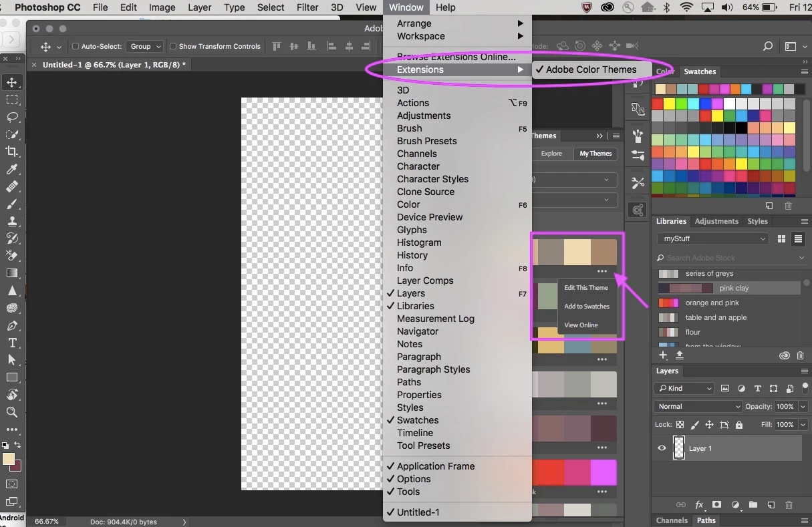
Task: Add a layer mask
Action: pos(717,505)
